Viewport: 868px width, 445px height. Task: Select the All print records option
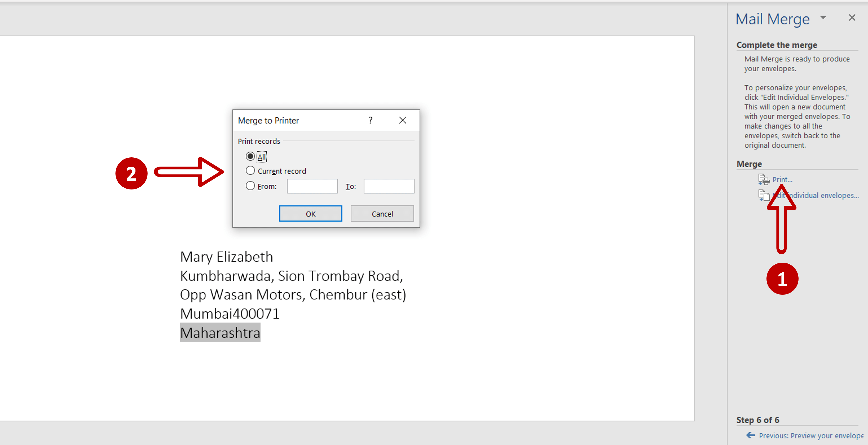250,156
